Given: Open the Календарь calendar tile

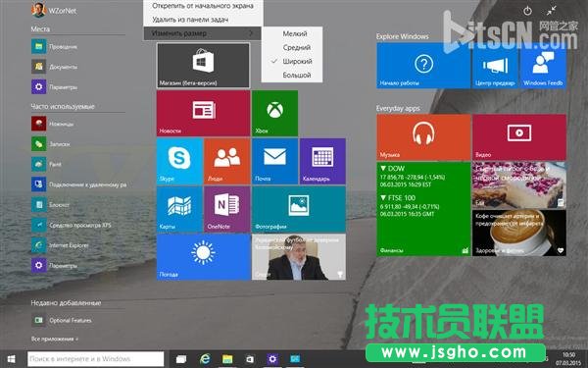Looking at the screenshot, I should [322, 161].
